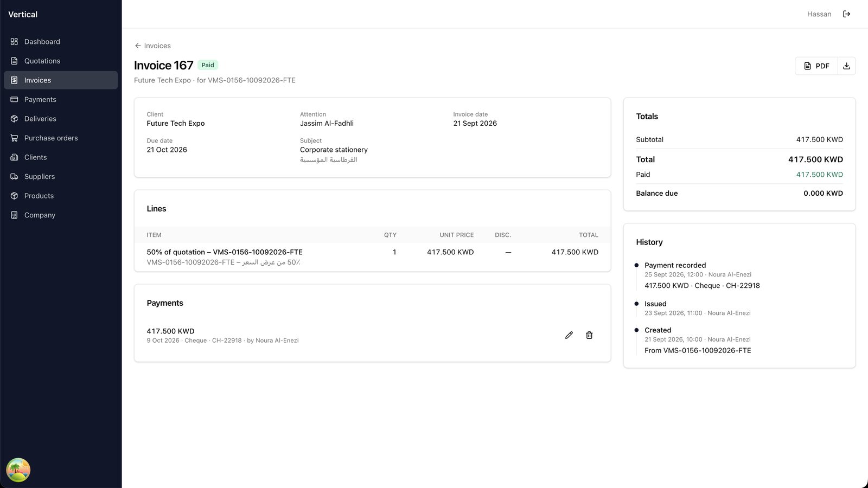Viewport: 868px width, 488px height.
Task: Click the due date 21 Oct 2026
Action: (167, 150)
